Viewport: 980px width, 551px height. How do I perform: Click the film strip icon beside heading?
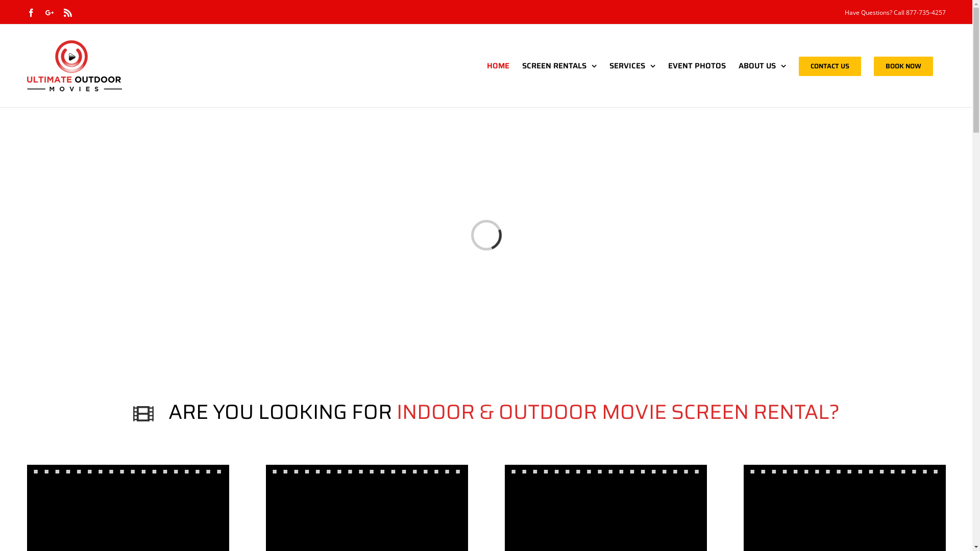point(143,413)
